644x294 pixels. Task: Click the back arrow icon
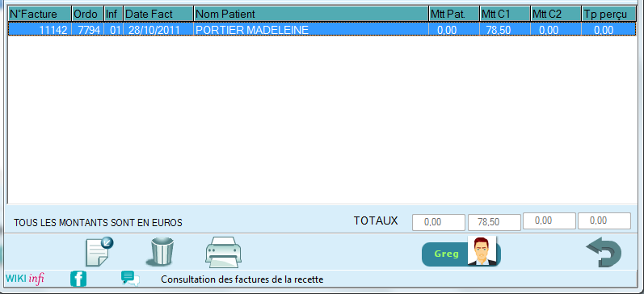[x=604, y=252]
